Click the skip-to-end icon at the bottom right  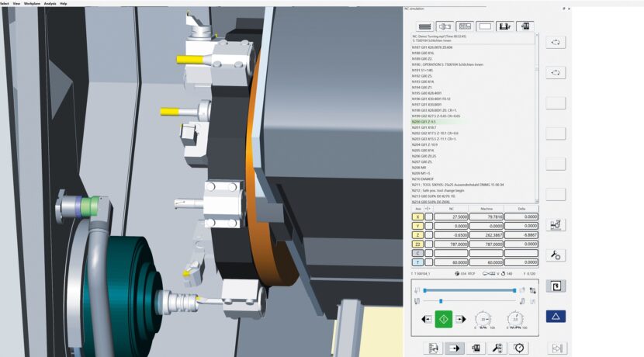tap(557, 348)
